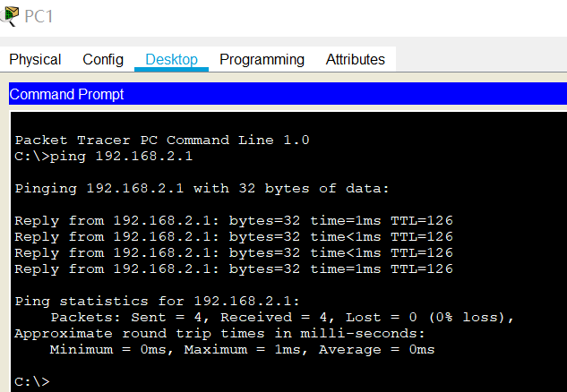Click the 'Minimum = 0ms, Maximum = 1ms' line
This screenshot has height=392, width=567.
(242, 349)
